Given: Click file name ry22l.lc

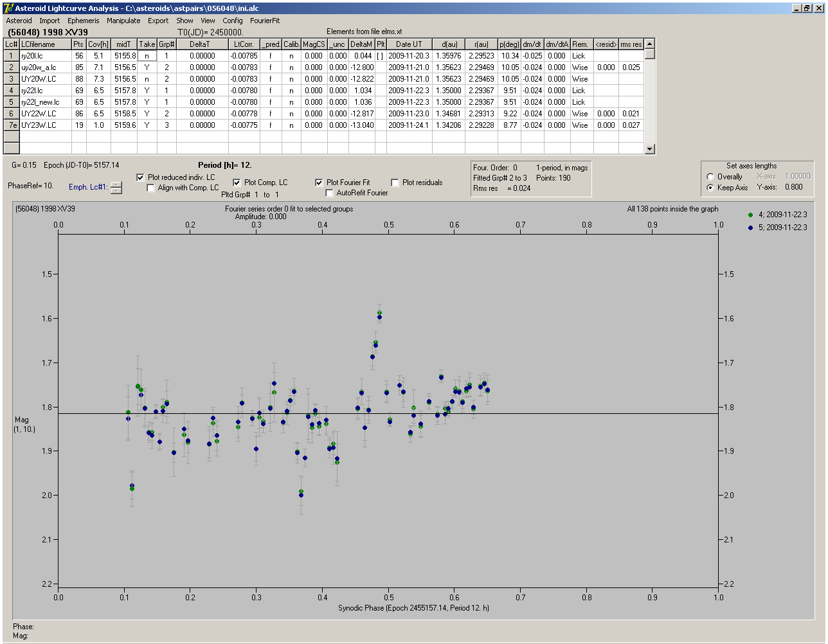Looking at the screenshot, I should pyautogui.click(x=45, y=91).
